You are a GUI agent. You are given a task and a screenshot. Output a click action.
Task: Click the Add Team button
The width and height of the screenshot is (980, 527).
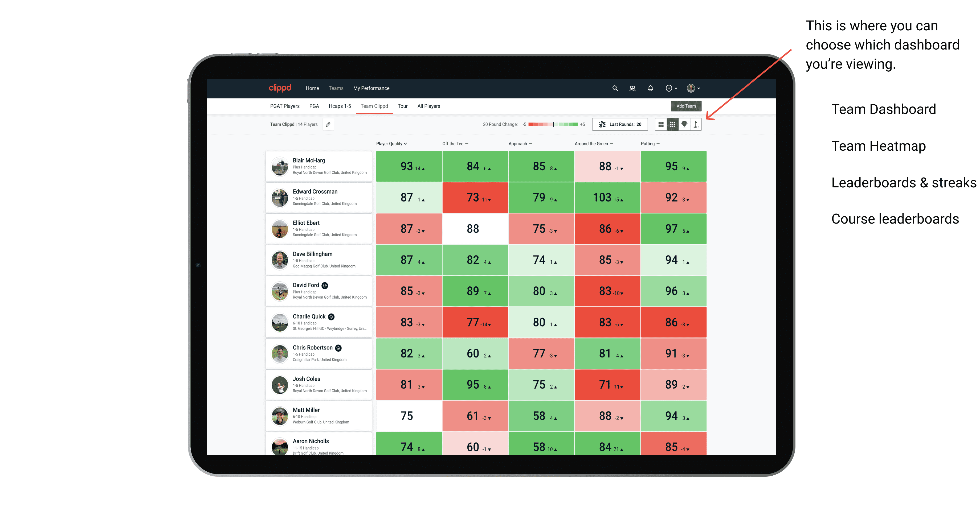point(687,106)
